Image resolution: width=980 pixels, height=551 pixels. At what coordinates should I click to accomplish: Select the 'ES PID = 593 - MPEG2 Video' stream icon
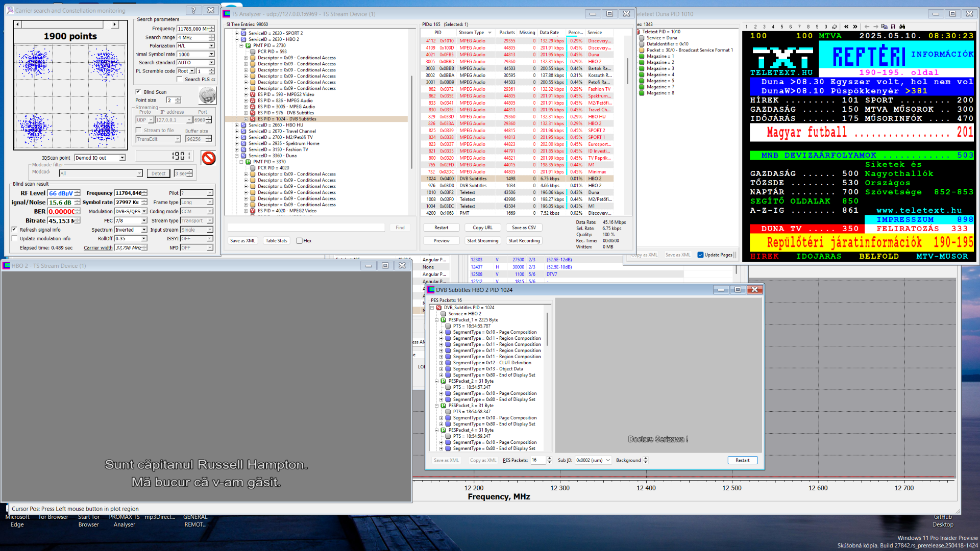253,94
